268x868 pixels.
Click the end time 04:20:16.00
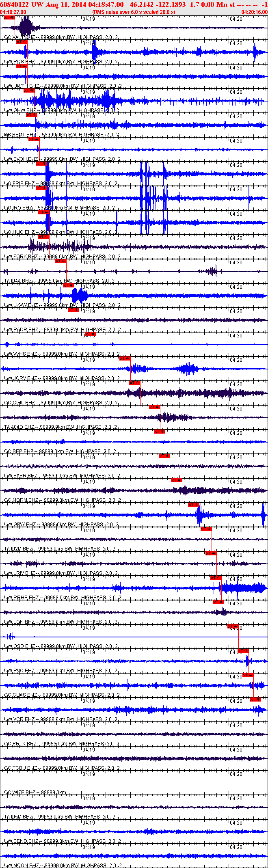(255, 12)
